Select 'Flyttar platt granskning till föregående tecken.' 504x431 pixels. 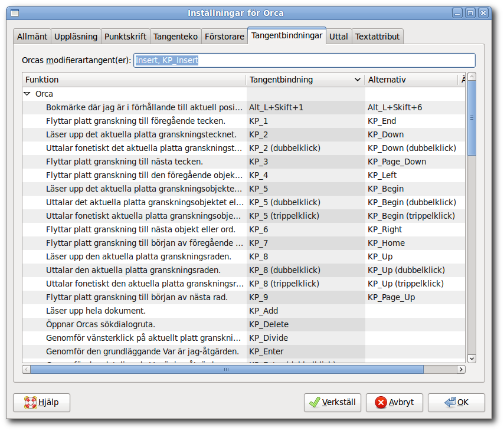click(x=244, y=121)
